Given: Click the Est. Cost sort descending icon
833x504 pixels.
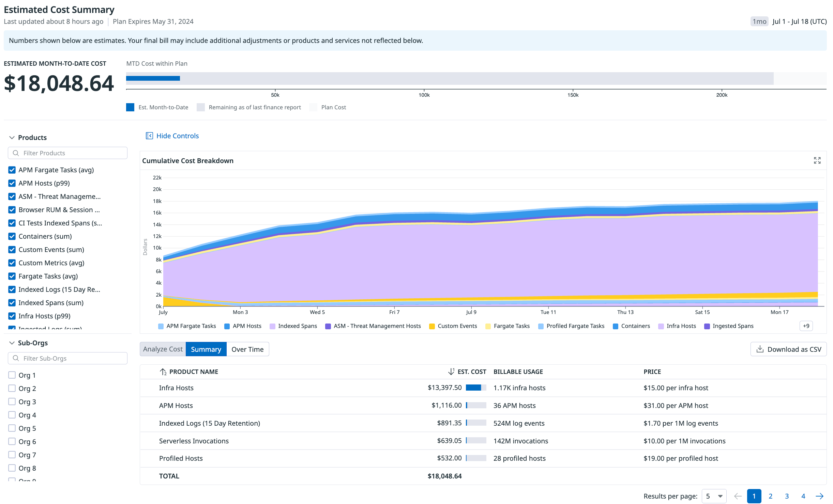Looking at the screenshot, I should pos(451,372).
